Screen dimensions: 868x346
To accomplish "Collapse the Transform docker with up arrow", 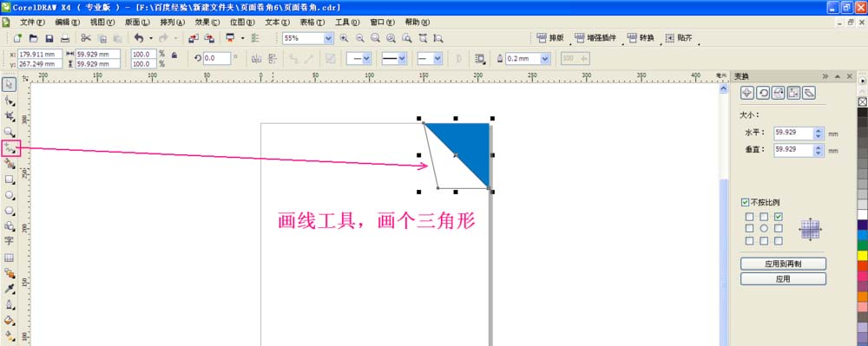I will [x=837, y=76].
